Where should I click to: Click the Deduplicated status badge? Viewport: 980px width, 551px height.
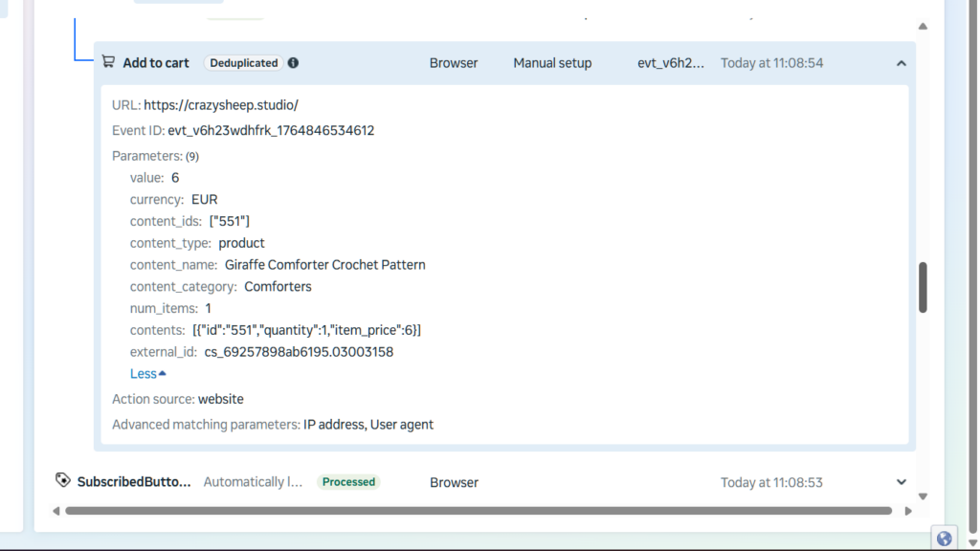click(x=243, y=63)
